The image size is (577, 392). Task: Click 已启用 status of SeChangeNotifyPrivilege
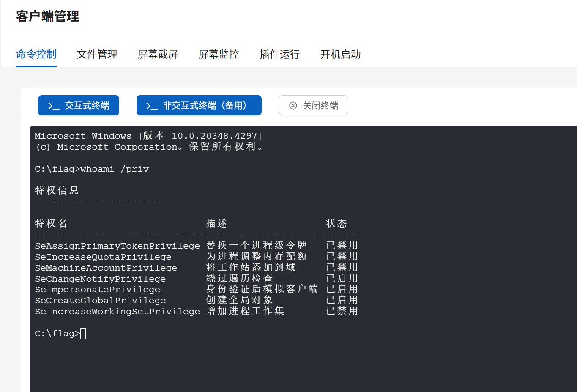pyautogui.click(x=342, y=278)
